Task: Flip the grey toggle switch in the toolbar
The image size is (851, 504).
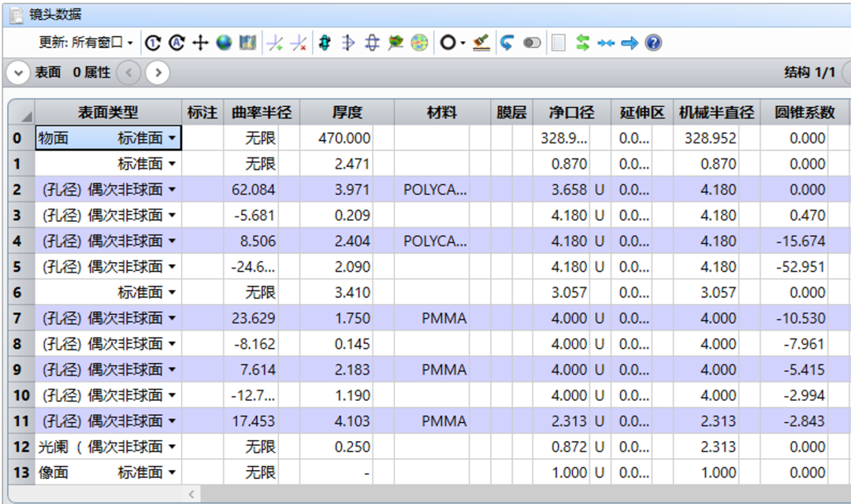Action: [532, 43]
